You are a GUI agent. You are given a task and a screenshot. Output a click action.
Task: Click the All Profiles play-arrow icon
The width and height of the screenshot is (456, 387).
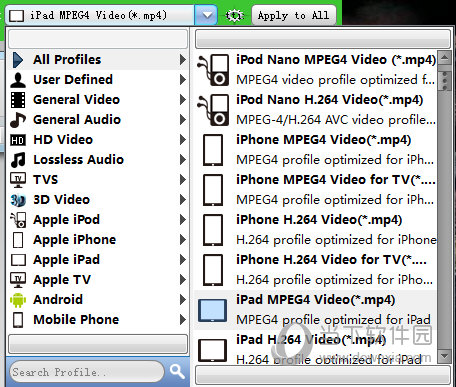18,60
